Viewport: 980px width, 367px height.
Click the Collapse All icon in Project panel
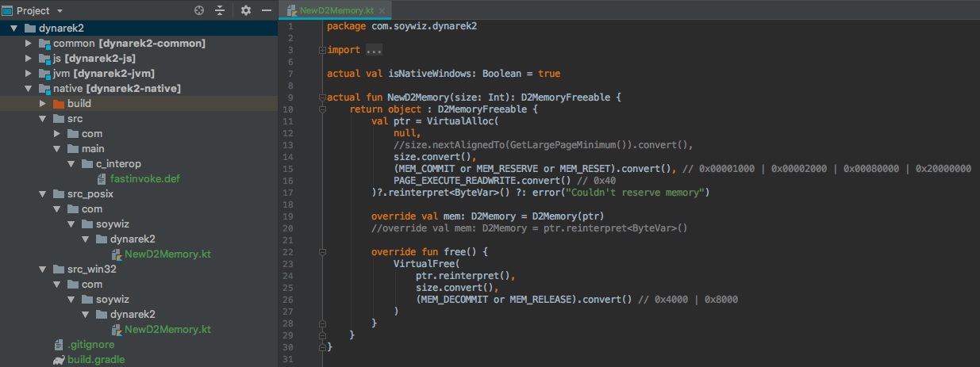[x=220, y=10]
